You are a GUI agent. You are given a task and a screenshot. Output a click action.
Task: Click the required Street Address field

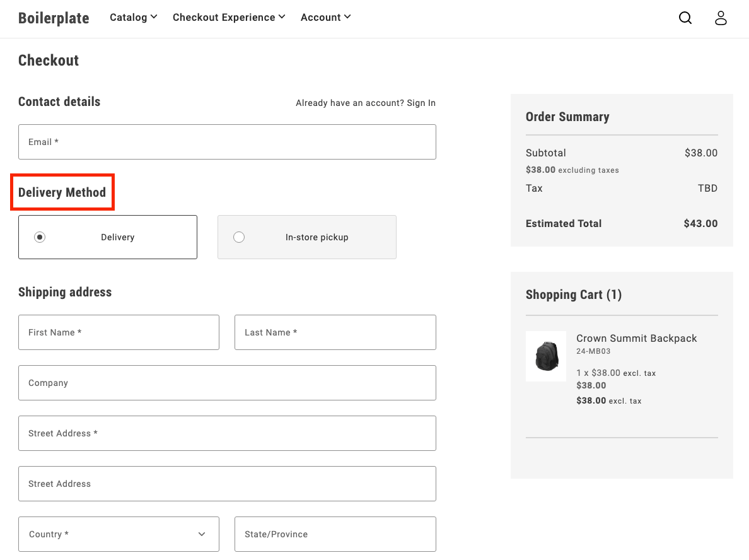(x=227, y=433)
